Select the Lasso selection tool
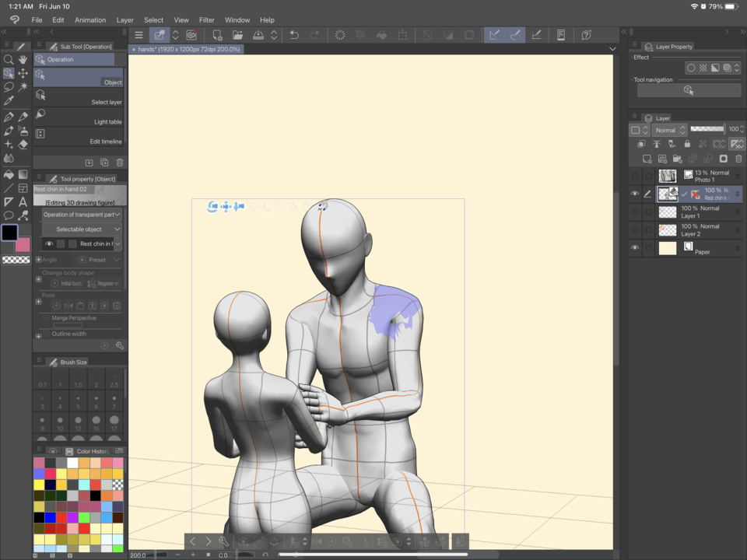 (x=8, y=87)
